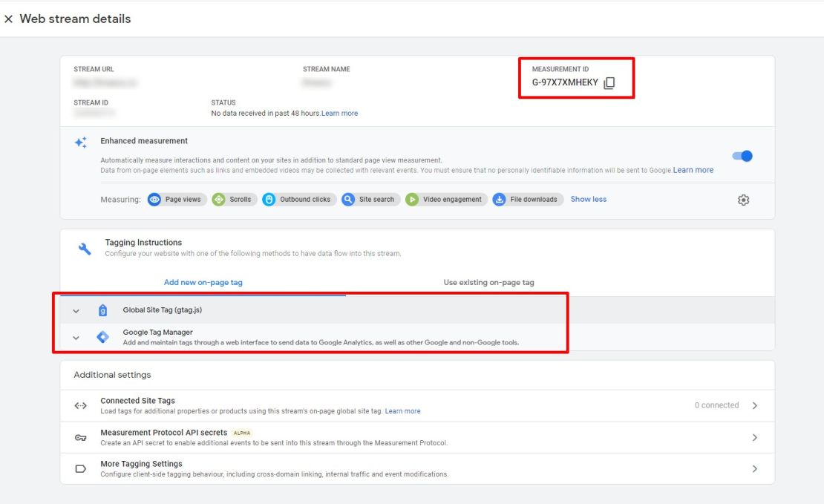The image size is (824, 504).
Task: Click the Enhanced measurement sparkle icon
Action: coord(80,142)
